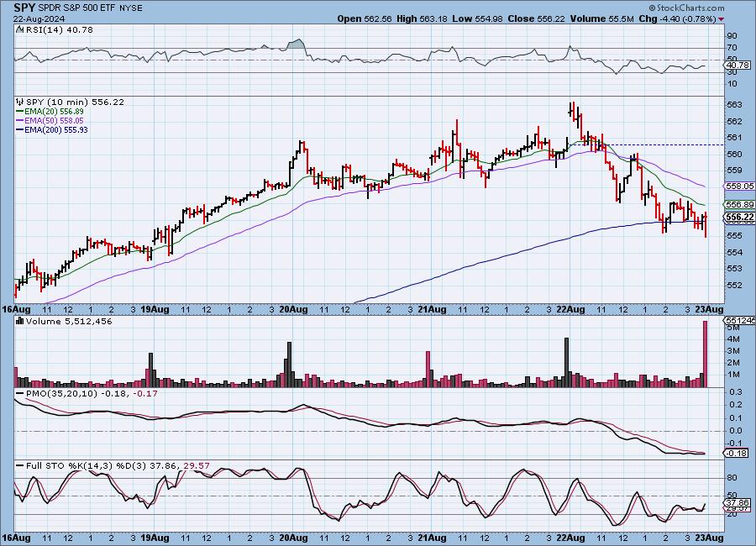The height and width of the screenshot is (546, 756).
Task: Click the dark blue EMA(200) legend line marker
Action: coord(19,129)
